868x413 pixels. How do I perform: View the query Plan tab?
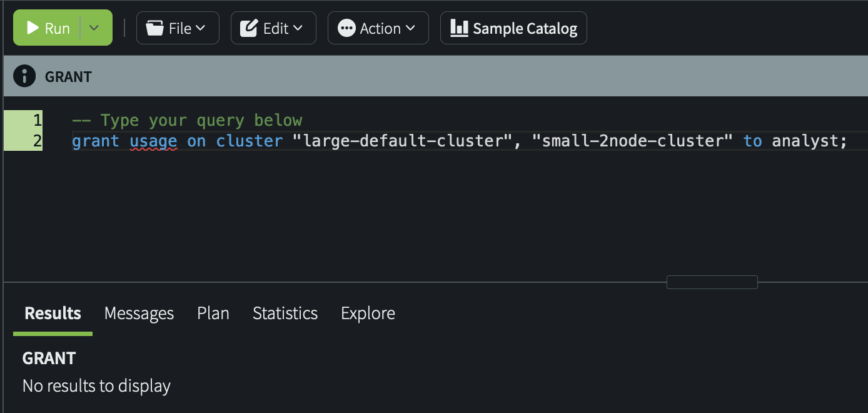coord(213,313)
